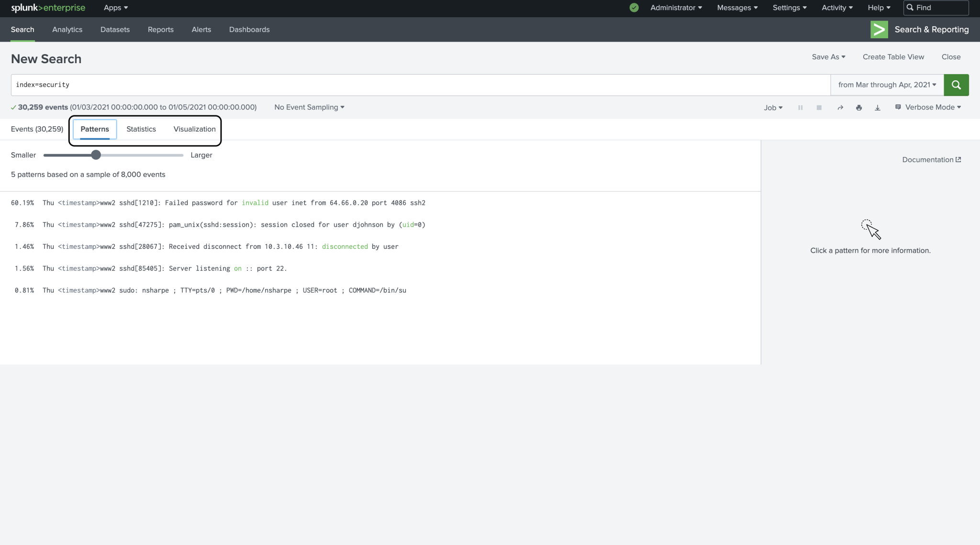Pause the running search job

point(800,108)
